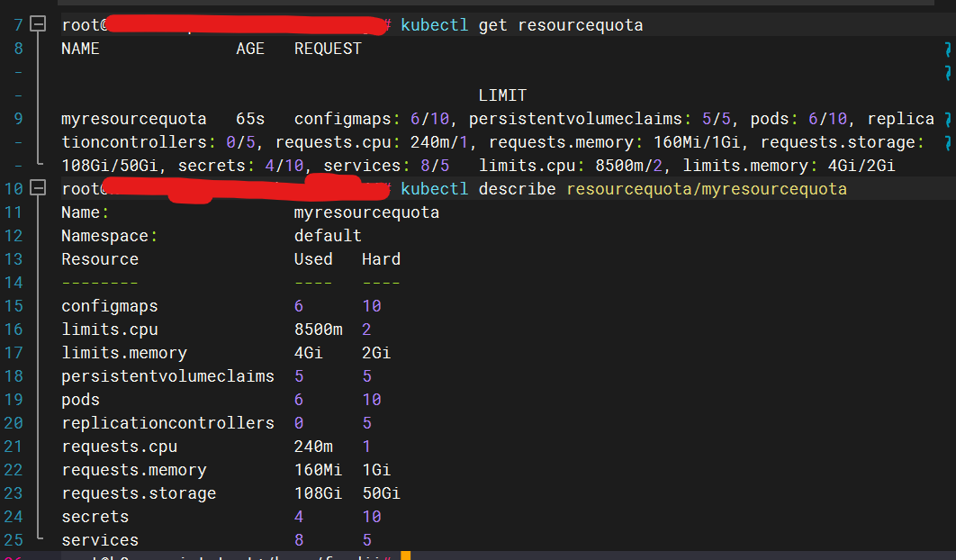956x560 pixels.
Task: Place the cursor on 'kubectl get resourcequota' command
Action: (521, 25)
